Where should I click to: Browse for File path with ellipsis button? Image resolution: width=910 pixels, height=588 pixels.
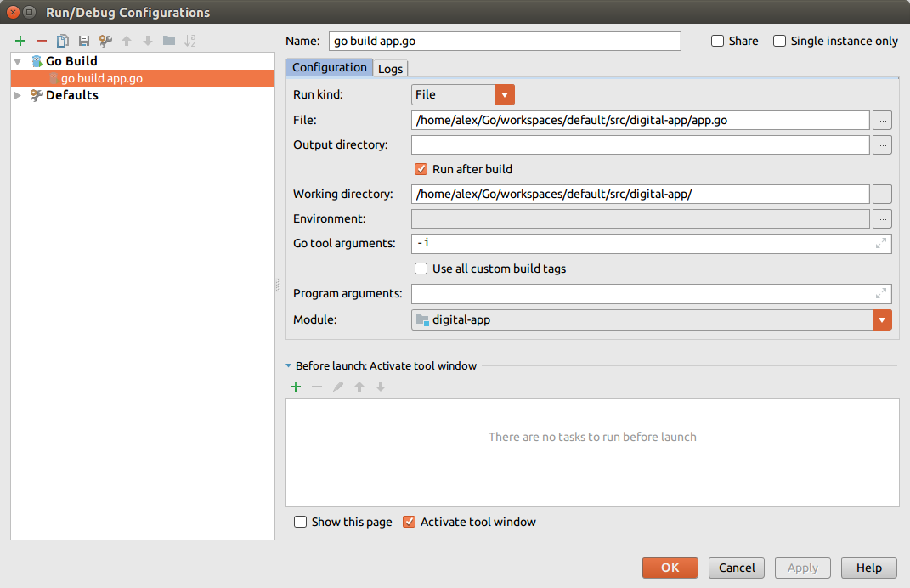coord(883,121)
